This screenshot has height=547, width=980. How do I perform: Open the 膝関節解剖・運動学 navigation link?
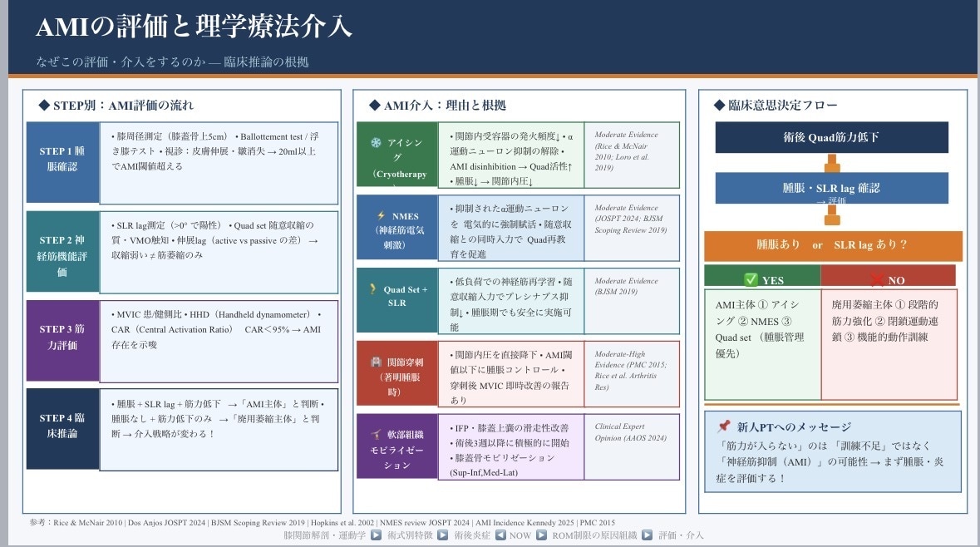tap(324, 535)
